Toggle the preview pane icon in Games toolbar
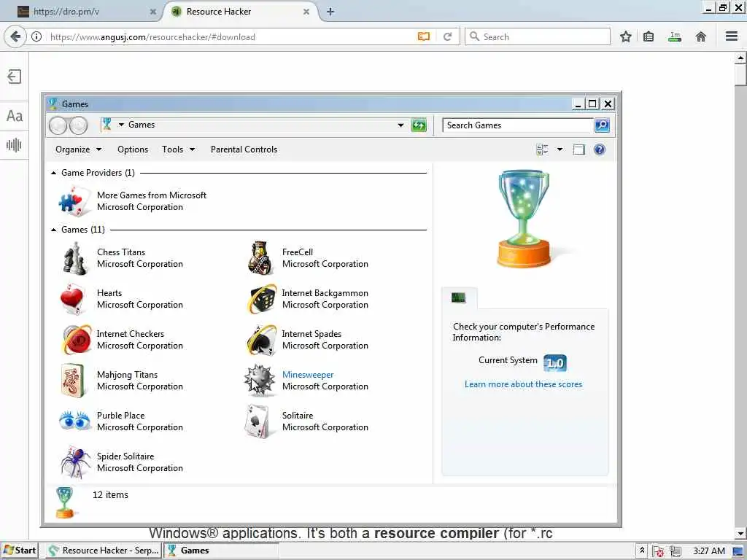Screen dimensions: 747x560 point(578,149)
